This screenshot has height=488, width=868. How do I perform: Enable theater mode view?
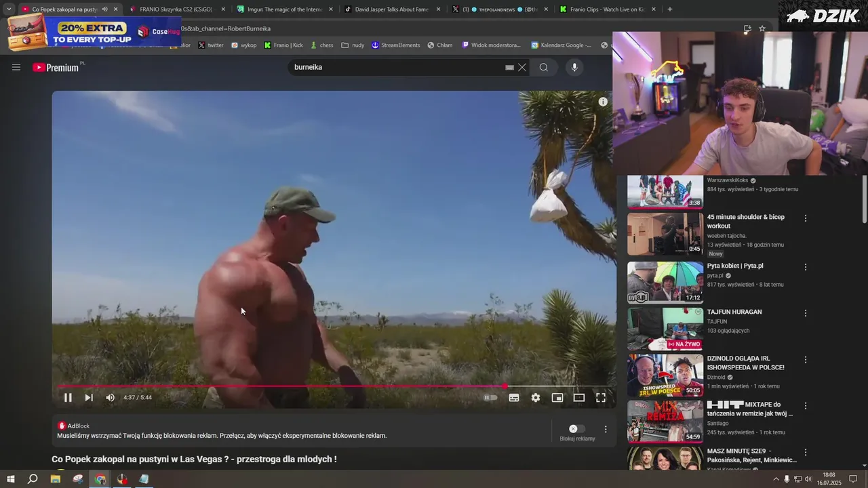tap(579, 398)
